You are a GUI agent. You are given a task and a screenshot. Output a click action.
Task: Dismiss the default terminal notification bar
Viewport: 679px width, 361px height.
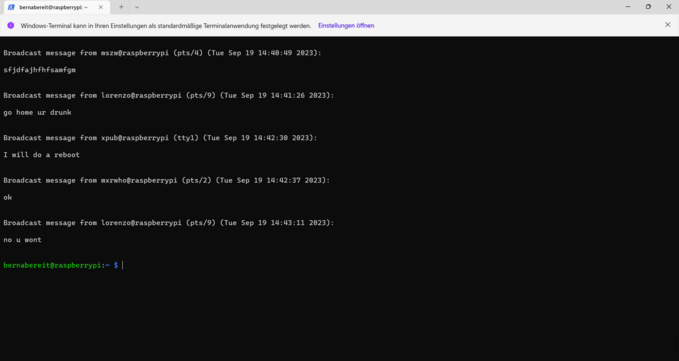(667, 25)
